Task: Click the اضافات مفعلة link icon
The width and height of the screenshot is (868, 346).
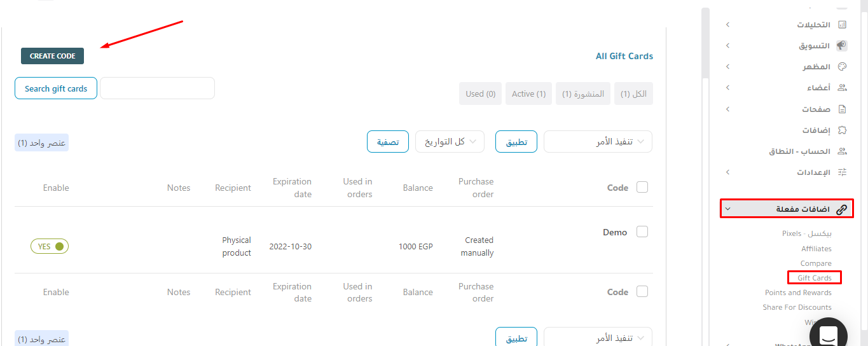Action: tap(841, 209)
